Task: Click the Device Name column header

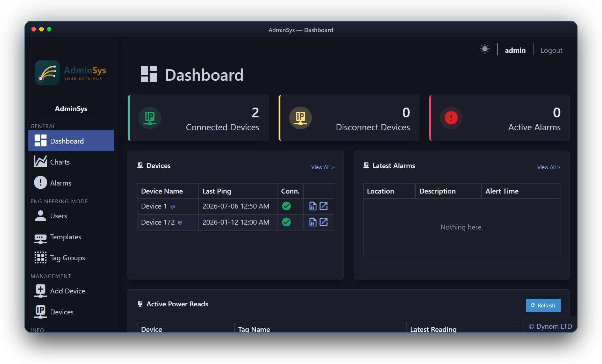Action: 168,191
